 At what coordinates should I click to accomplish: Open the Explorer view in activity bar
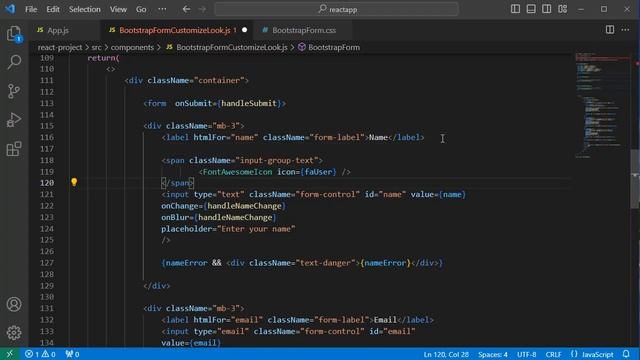[14, 33]
